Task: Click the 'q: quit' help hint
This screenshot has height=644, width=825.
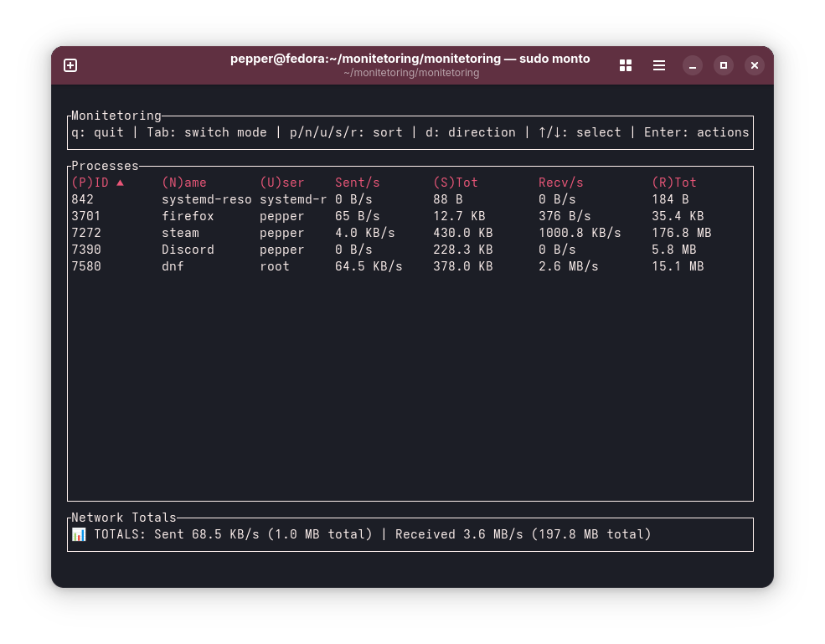Action: [x=98, y=132]
